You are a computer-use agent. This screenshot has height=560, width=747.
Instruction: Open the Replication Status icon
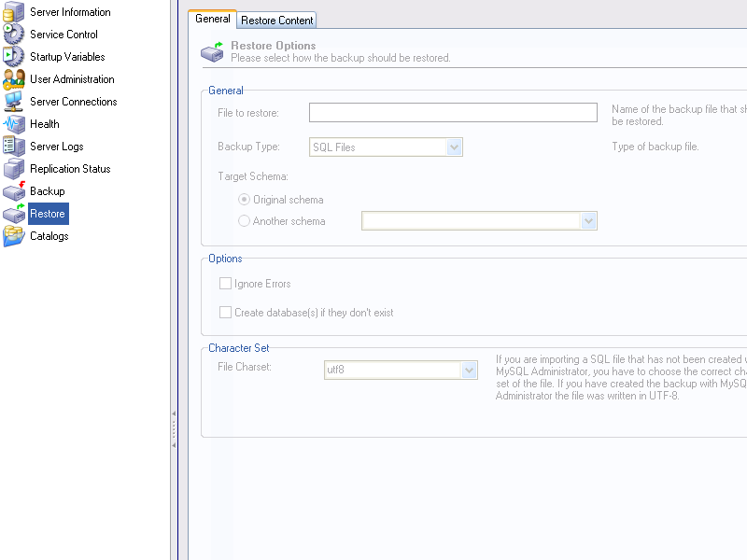[14, 169]
